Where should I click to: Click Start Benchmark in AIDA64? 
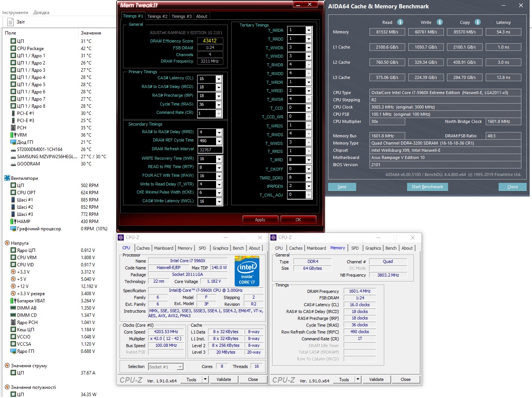point(428,187)
